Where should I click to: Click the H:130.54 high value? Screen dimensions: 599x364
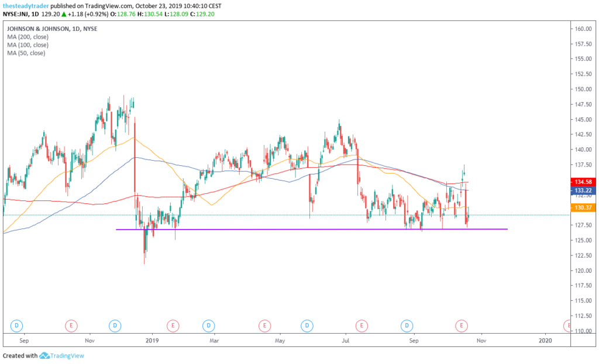[x=150, y=14]
